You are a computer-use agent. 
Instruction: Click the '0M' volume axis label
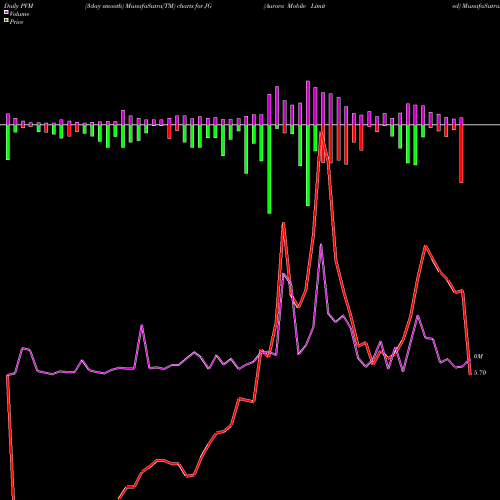(x=478, y=357)
